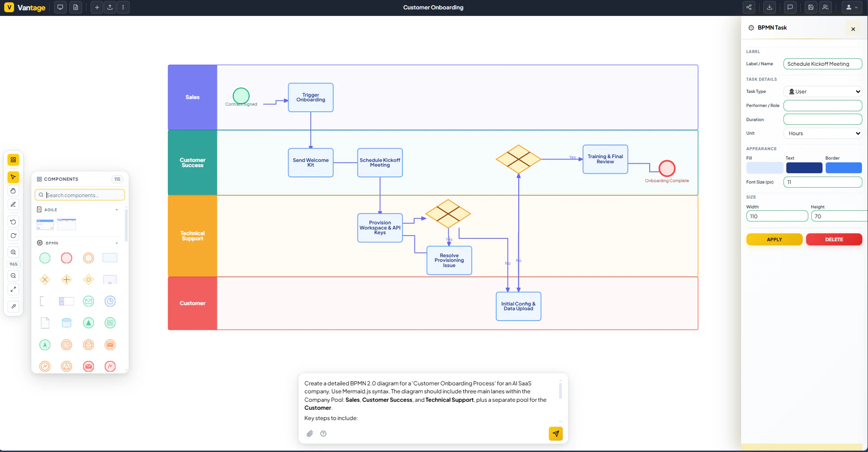Select the Contract Signed start event

coord(241,96)
